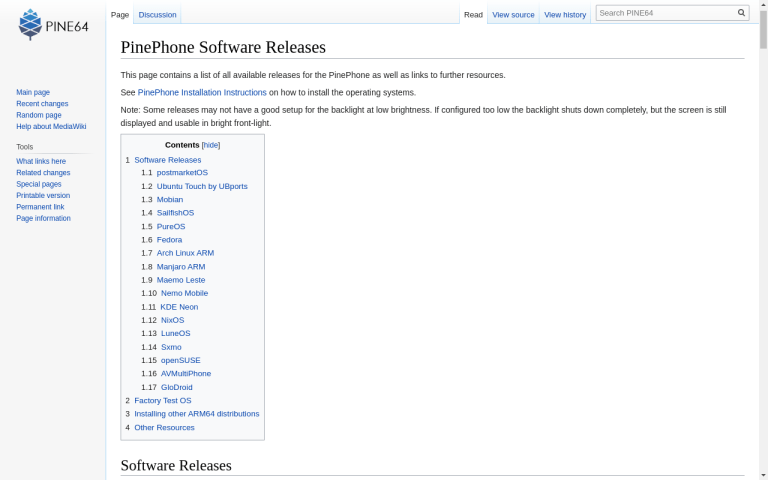Jump to Nemo Mobile section

pyautogui.click(x=184, y=293)
